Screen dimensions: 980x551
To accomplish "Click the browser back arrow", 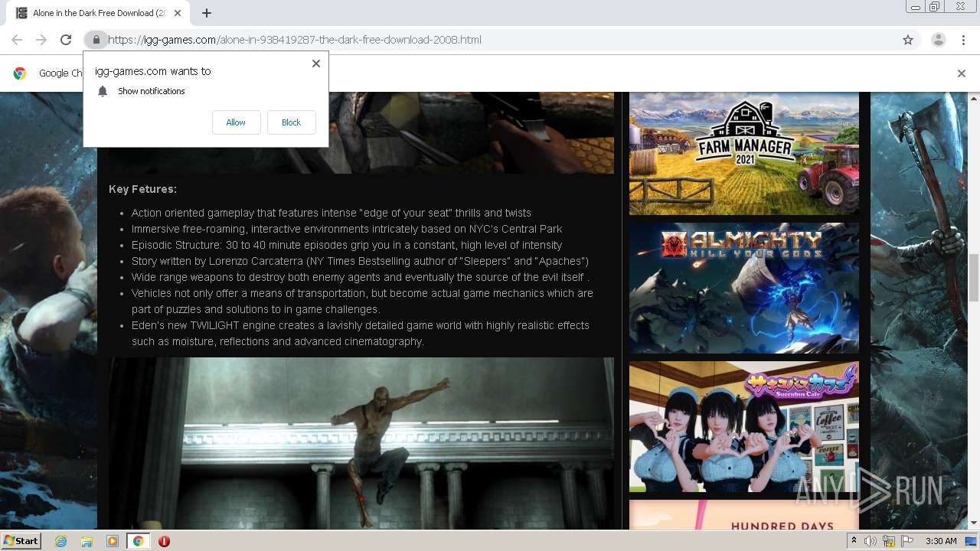I will (17, 40).
